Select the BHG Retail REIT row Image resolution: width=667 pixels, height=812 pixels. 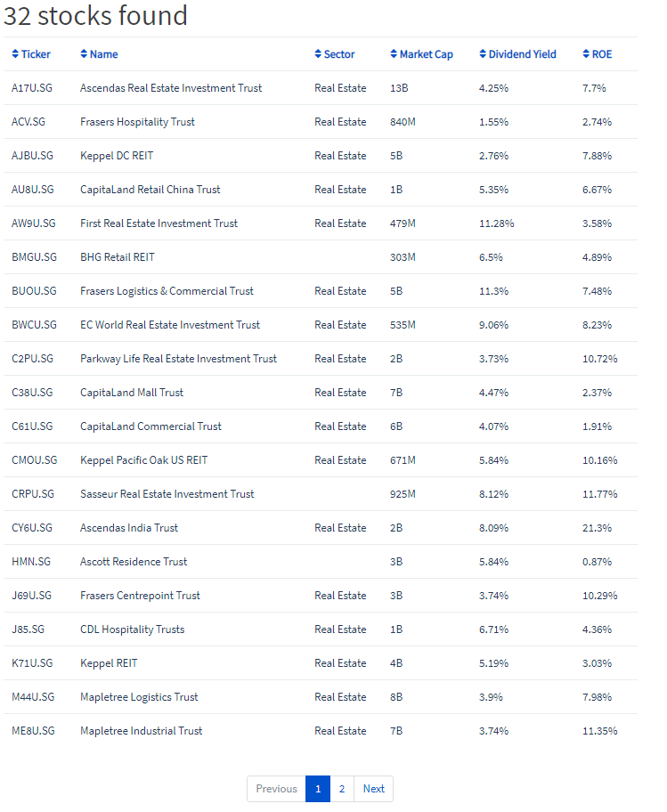[x=321, y=257]
